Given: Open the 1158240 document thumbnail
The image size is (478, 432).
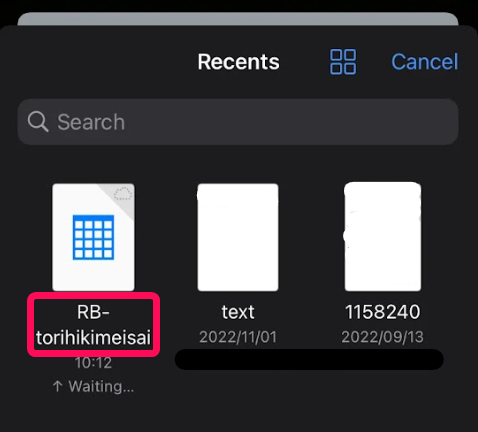Looking at the screenshot, I should [383, 237].
